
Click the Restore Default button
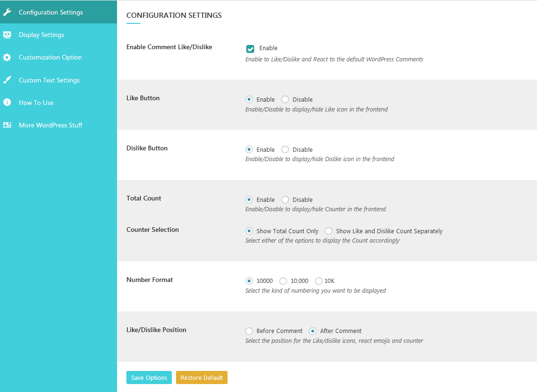[x=202, y=377]
